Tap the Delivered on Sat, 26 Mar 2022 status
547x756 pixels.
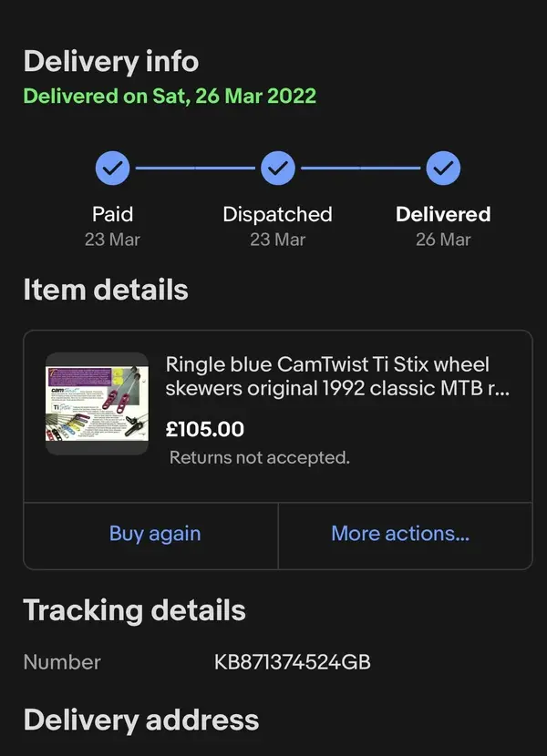pos(170,96)
